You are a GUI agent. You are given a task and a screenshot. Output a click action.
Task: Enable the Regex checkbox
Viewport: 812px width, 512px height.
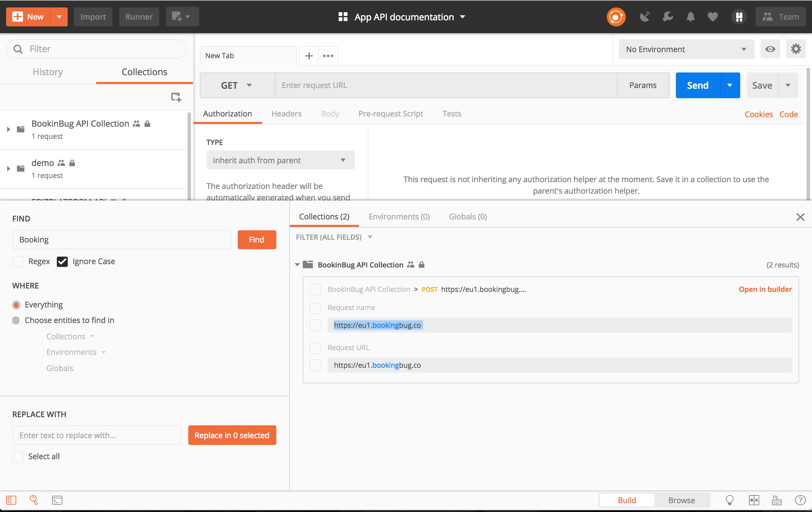coord(18,261)
